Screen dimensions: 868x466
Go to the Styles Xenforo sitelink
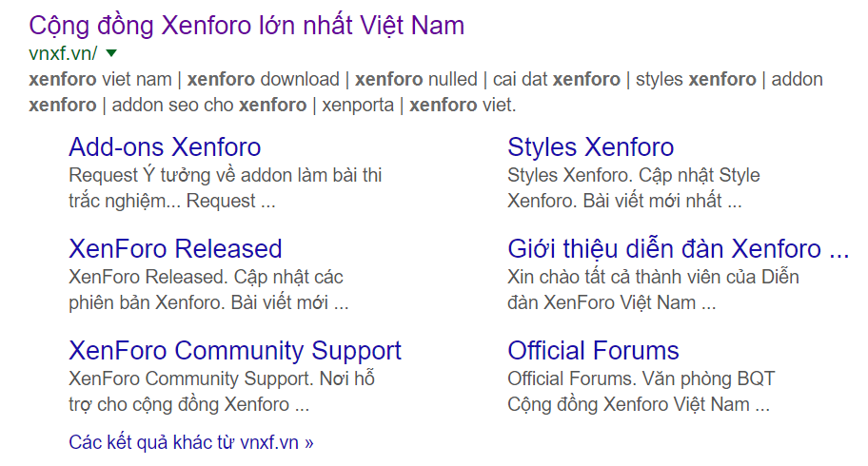click(590, 147)
